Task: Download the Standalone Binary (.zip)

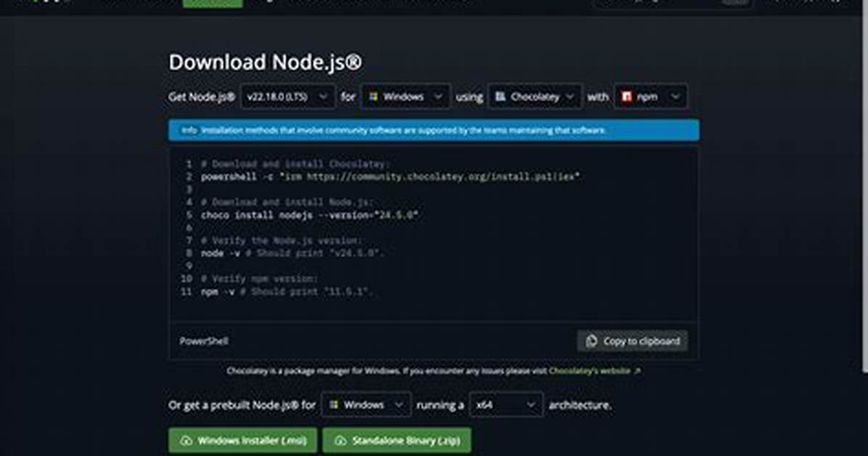Action: click(397, 441)
